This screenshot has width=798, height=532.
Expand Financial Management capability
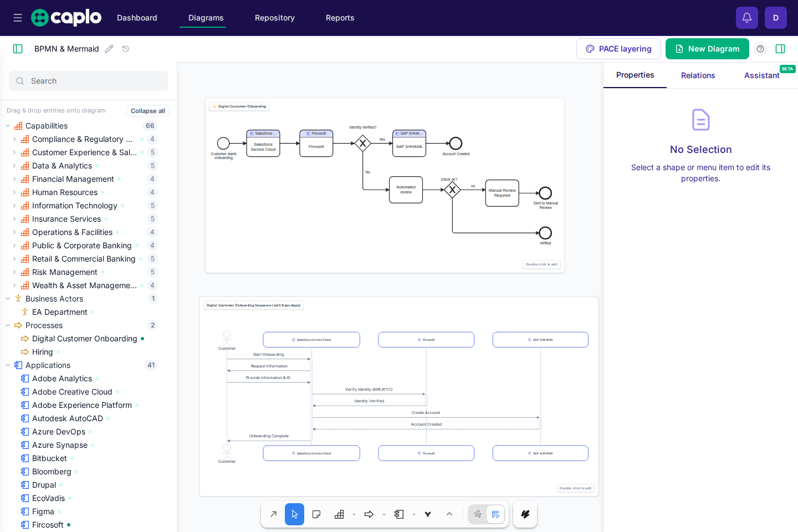pos(14,179)
